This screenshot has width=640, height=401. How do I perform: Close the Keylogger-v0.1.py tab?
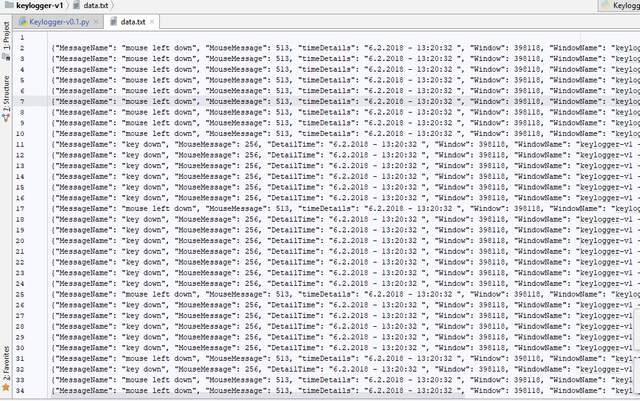(x=96, y=22)
